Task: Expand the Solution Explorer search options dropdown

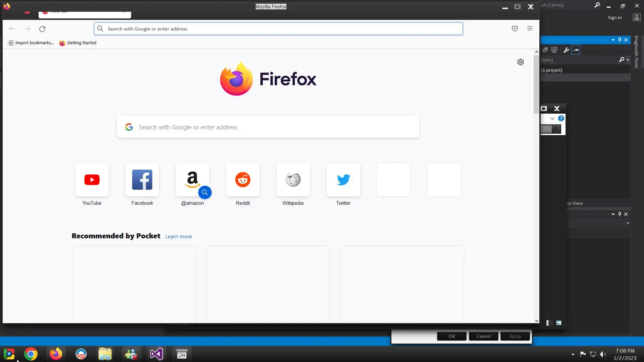Action: click(628, 60)
